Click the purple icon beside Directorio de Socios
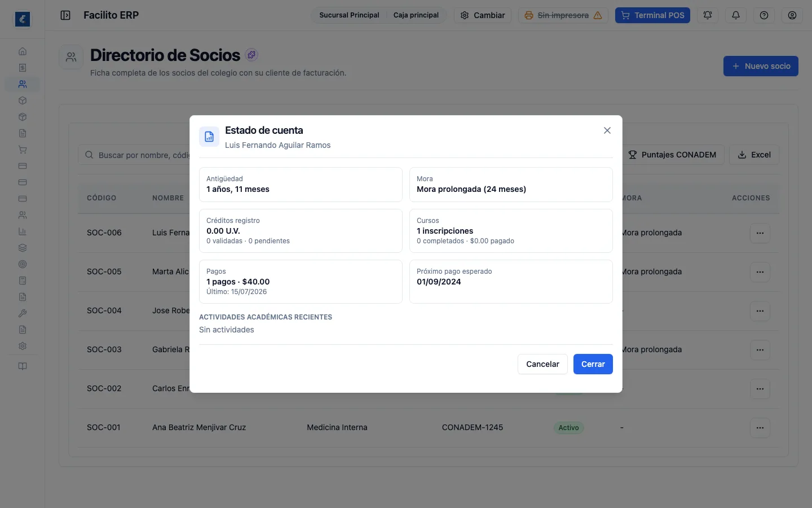The width and height of the screenshot is (812, 508). pyautogui.click(x=252, y=55)
